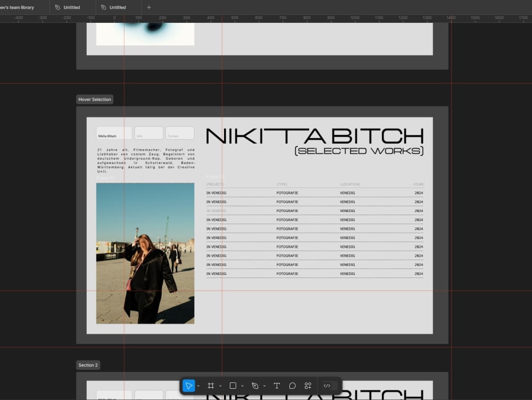Click the (LOCATION) column header
The width and height of the screenshot is (532, 400).
350,184
